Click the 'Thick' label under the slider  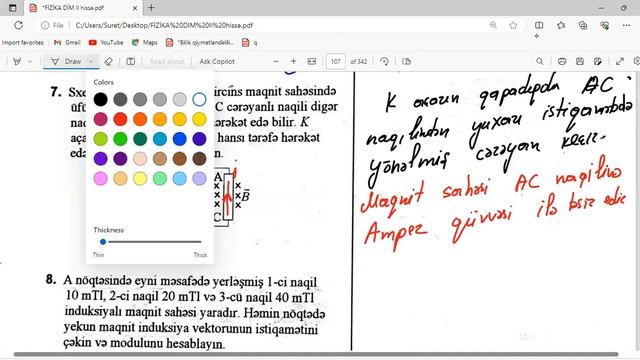pyautogui.click(x=200, y=255)
